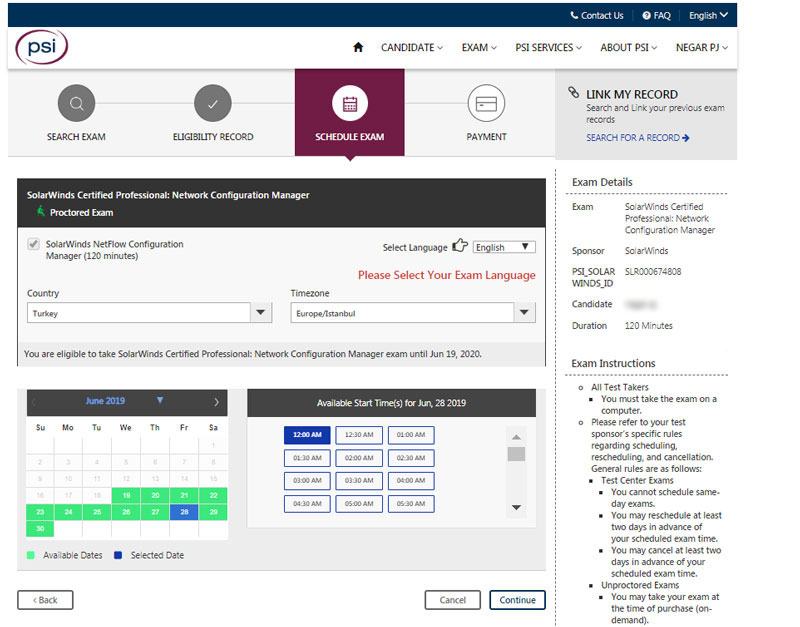Open the NEGAR PJ account menu
The image size is (800, 627).
click(702, 47)
